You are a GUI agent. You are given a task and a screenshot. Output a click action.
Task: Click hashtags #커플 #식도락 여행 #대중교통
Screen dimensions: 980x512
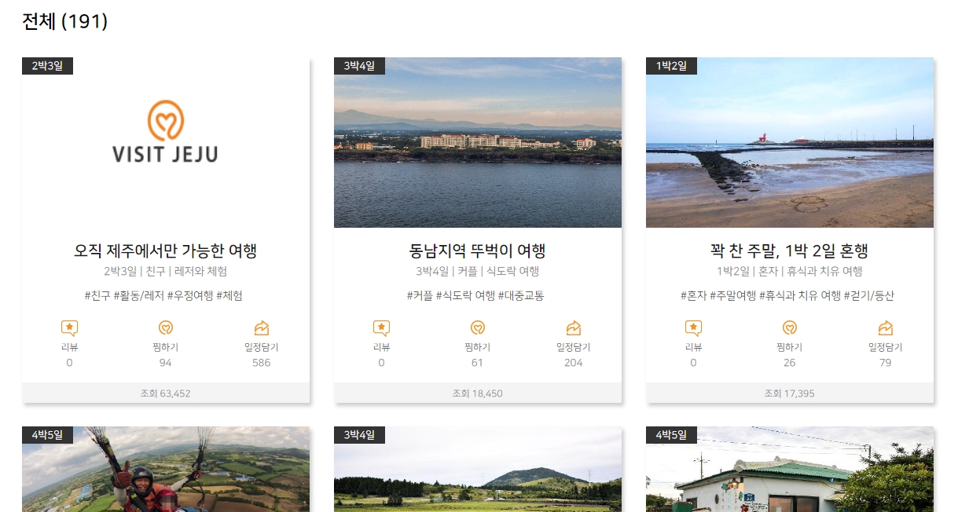click(x=475, y=296)
